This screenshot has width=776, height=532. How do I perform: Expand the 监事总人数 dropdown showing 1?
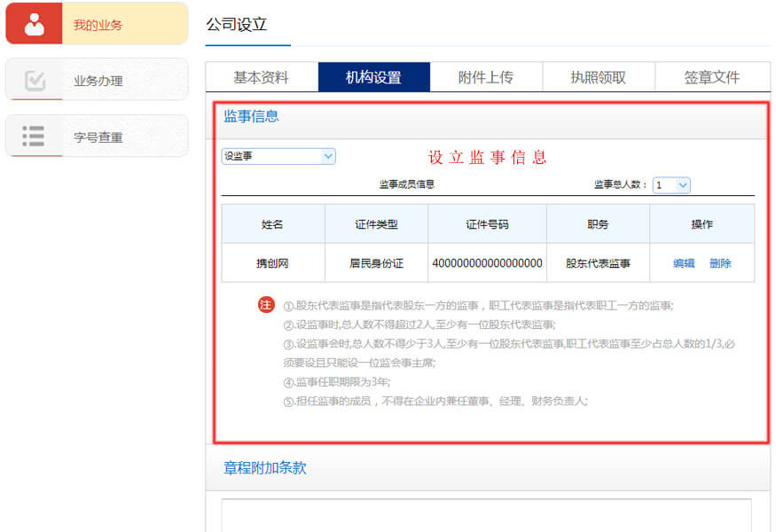[672, 185]
